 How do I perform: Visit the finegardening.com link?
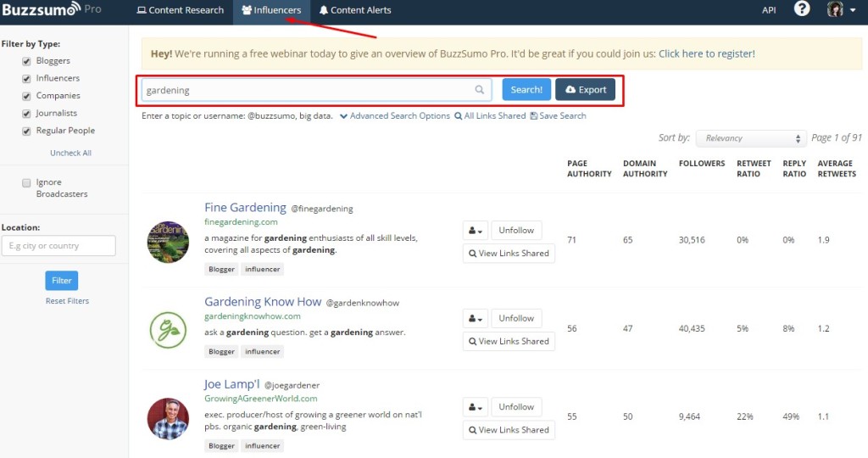click(x=241, y=222)
